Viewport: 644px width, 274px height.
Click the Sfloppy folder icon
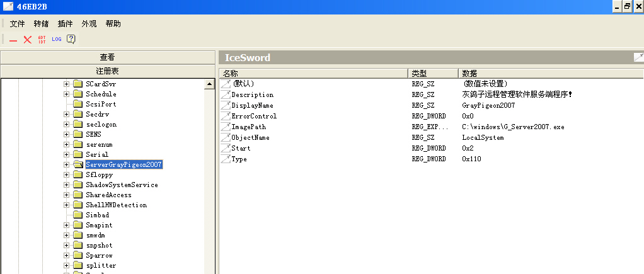[x=78, y=174]
